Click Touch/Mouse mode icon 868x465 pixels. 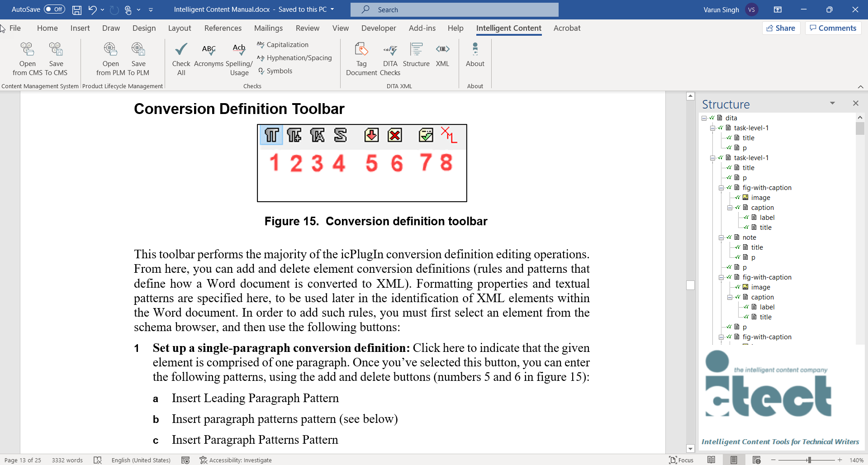pos(128,9)
